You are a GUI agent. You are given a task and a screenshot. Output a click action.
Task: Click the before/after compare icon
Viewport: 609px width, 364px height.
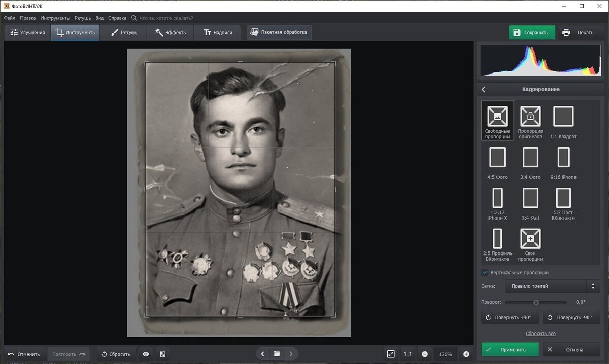tap(162, 354)
